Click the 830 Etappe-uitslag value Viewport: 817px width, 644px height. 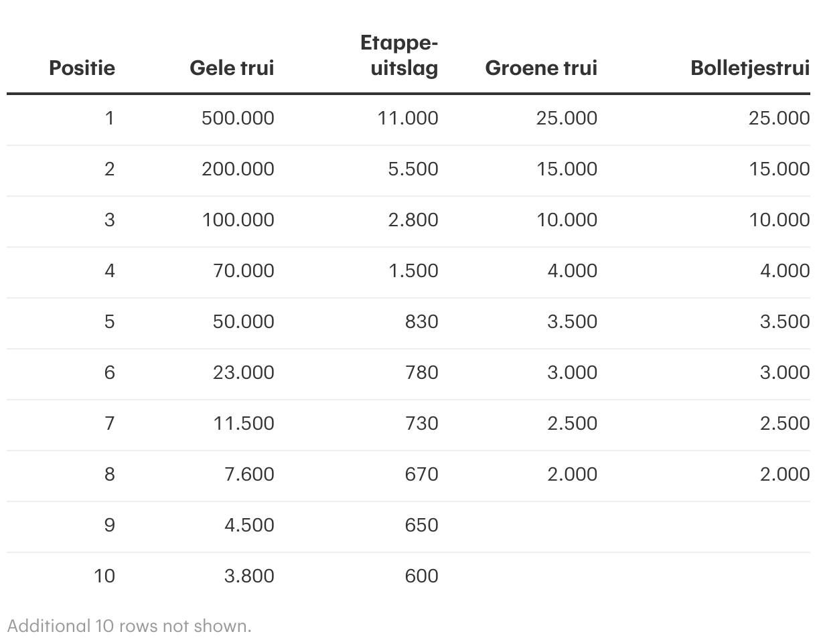pos(422,321)
